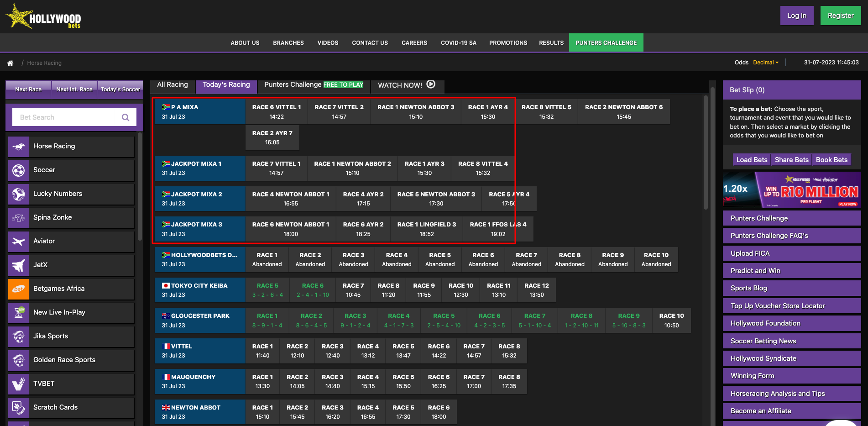Switch to the All Racing tab

(173, 84)
